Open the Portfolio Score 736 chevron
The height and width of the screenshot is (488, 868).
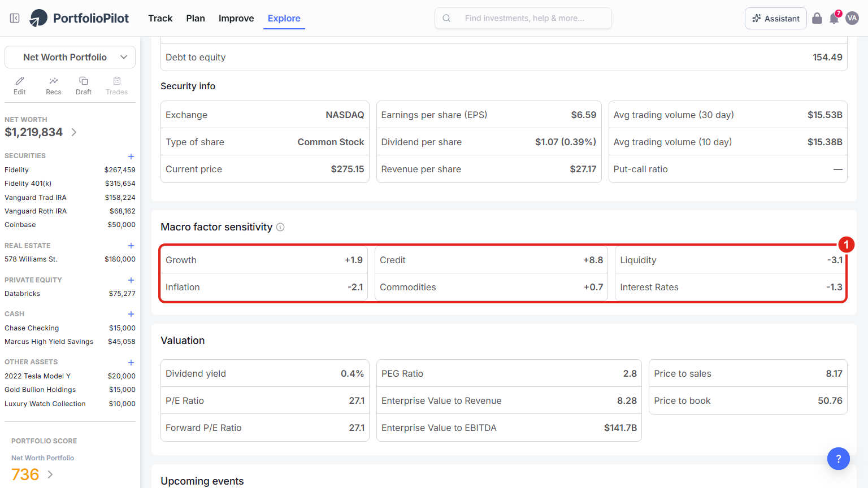tap(50, 474)
